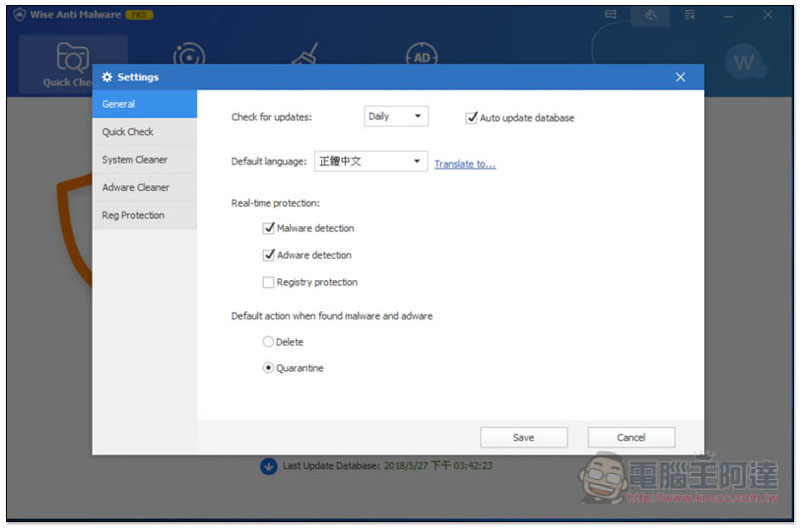Switch to Quick Check settings
800x528 pixels.
[x=144, y=132]
